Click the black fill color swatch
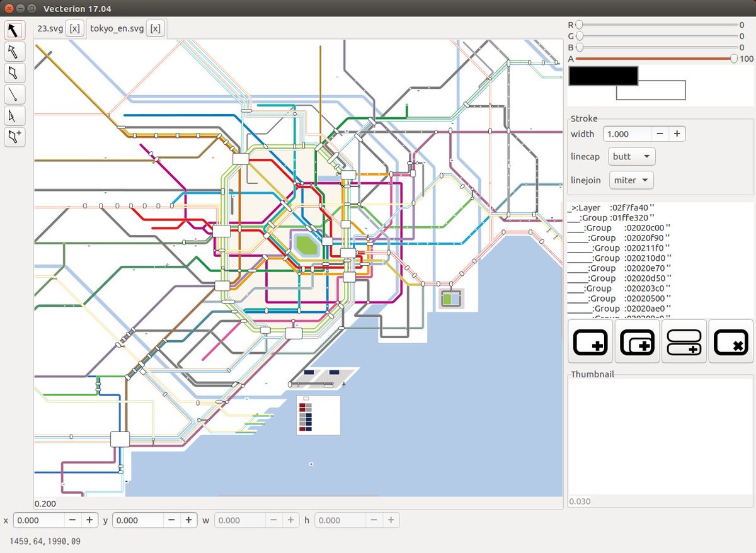This screenshot has height=553, width=756. tap(603, 76)
